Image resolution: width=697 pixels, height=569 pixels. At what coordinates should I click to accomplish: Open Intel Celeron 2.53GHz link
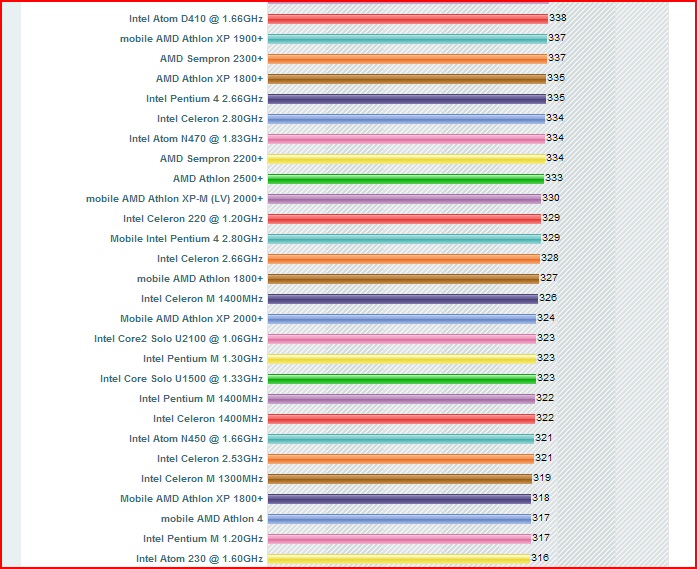coord(210,459)
